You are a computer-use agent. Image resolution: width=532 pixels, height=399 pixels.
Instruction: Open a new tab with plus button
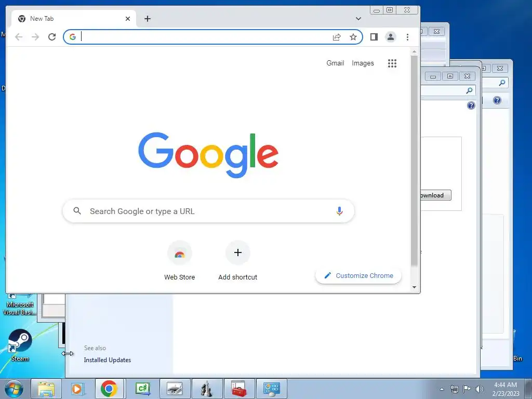pyautogui.click(x=147, y=19)
